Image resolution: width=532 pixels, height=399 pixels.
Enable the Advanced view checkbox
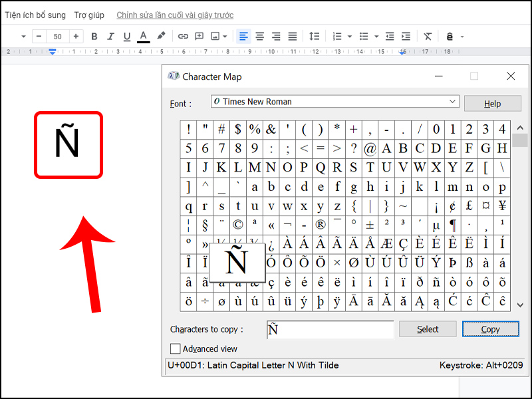(x=176, y=348)
